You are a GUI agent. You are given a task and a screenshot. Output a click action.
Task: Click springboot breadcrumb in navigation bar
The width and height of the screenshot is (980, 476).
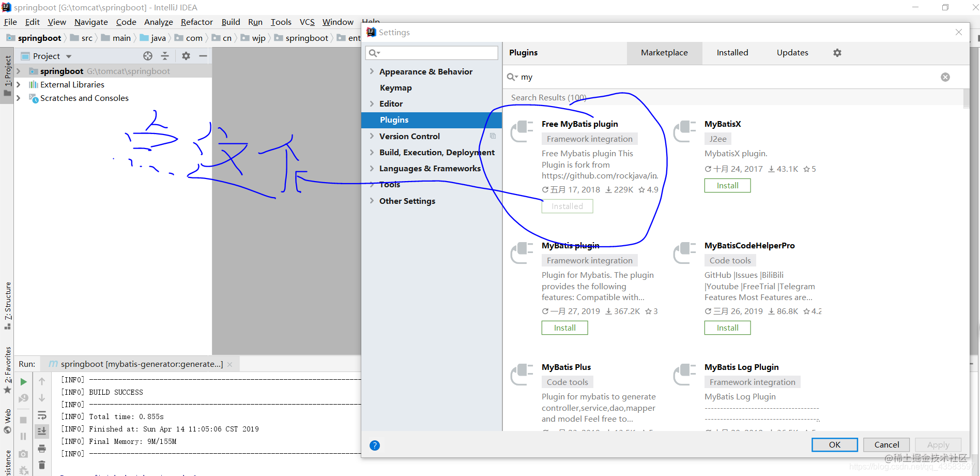click(x=34, y=38)
